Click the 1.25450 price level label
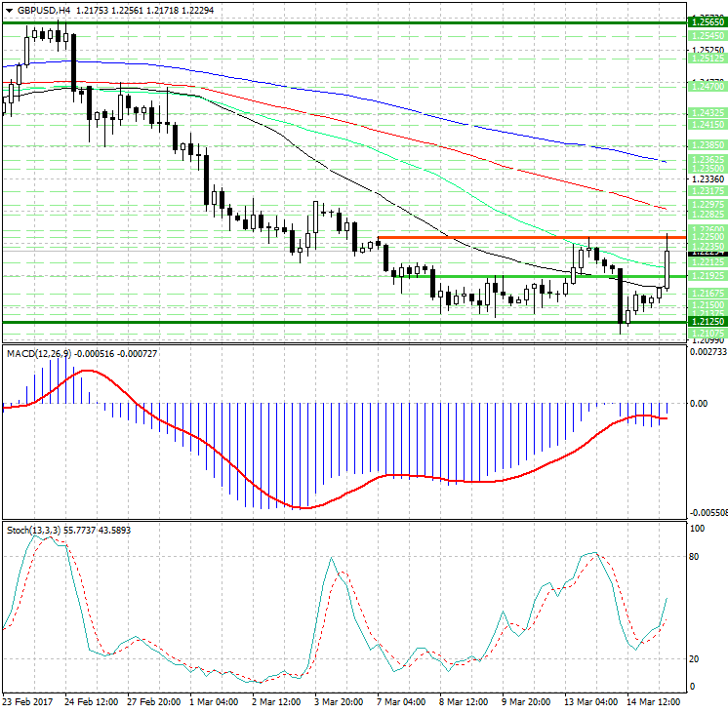Image resolution: width=728 pixels, height=713 pixels. [x=707, y=36]
